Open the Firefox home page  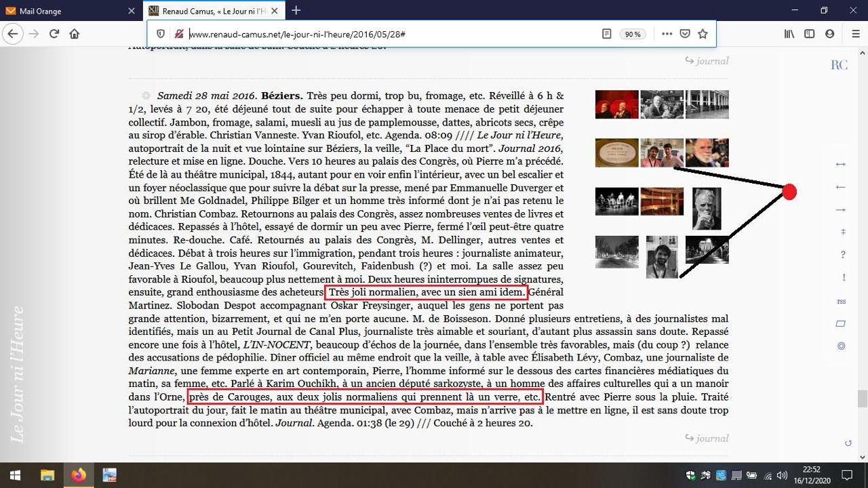[x=75, y=34]
